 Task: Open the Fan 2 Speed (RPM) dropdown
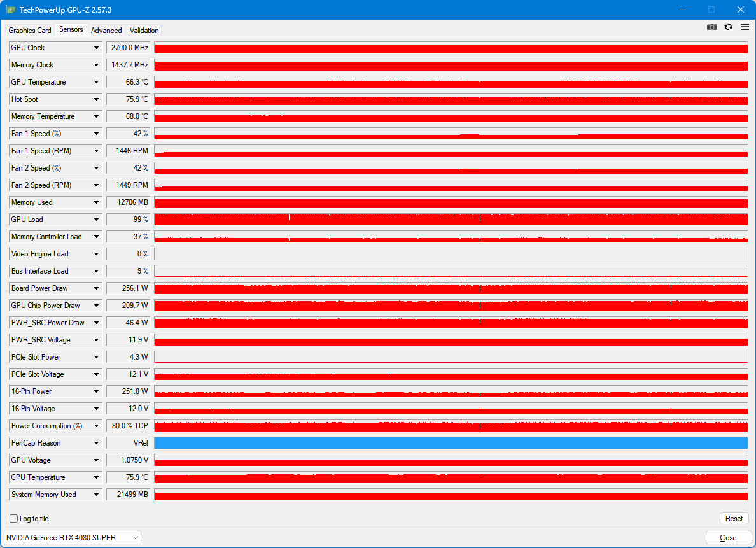point(56,185)
